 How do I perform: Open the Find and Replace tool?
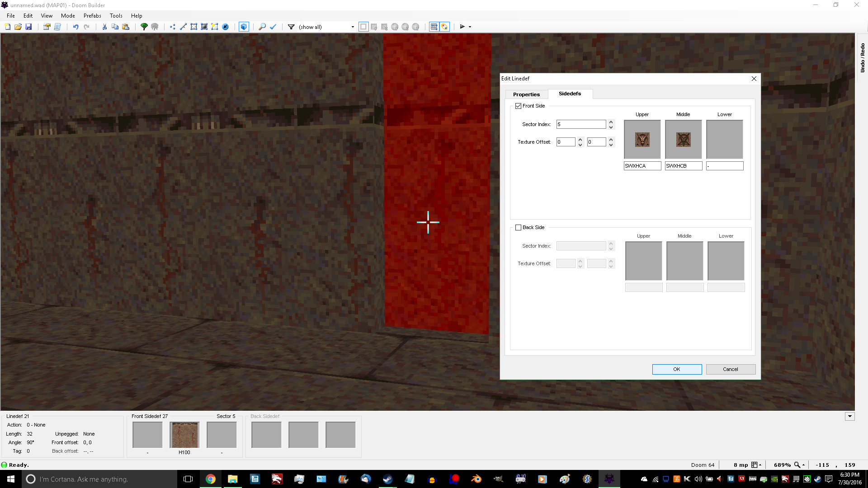pos(262,27)
